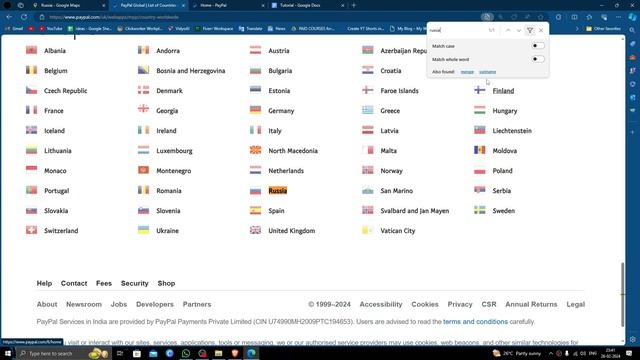Click the Switzerland flag icon

click(31, 230)
